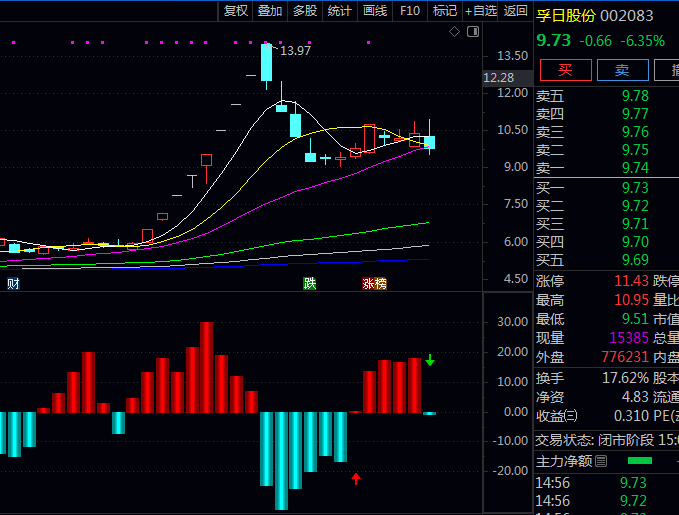Click the 13.97 peak price label
The width and height of the screenshot is (679, 515).
pyautogui.click(x=295, y=50)
